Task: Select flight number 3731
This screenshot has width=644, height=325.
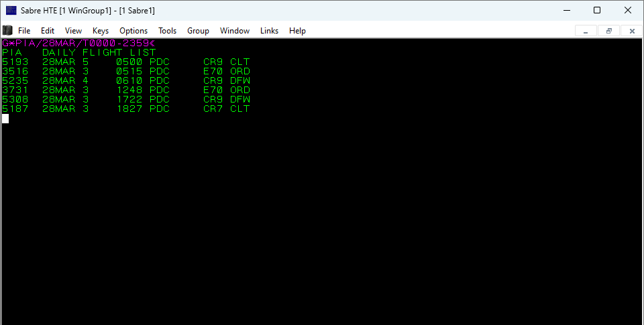Action: click(x=15, y=90)
